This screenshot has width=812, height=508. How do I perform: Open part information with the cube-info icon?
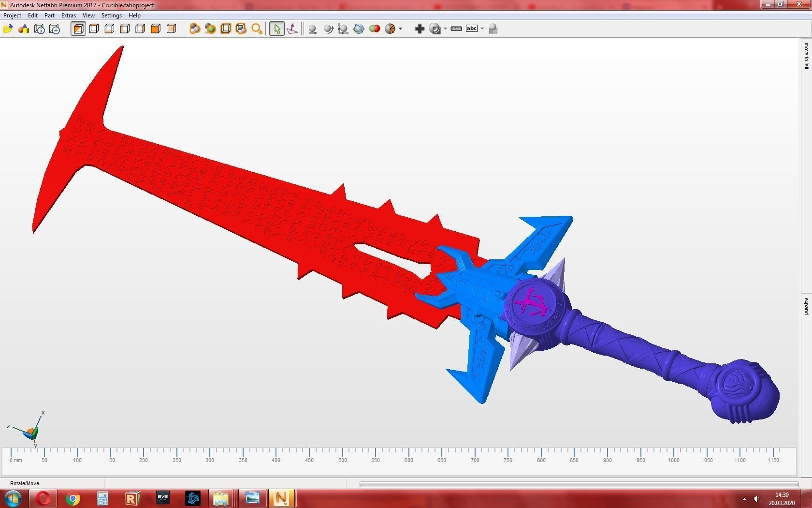(x=39, y=29)
